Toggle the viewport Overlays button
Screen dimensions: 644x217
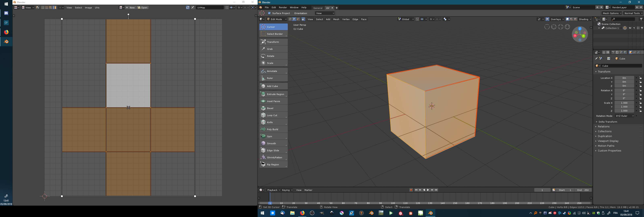pyautogui.click(x=547, y=19)
